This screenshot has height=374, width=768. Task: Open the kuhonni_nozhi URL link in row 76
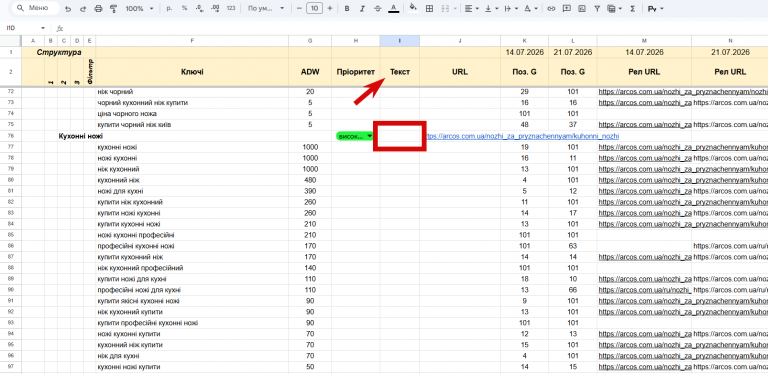pos(522,136)
